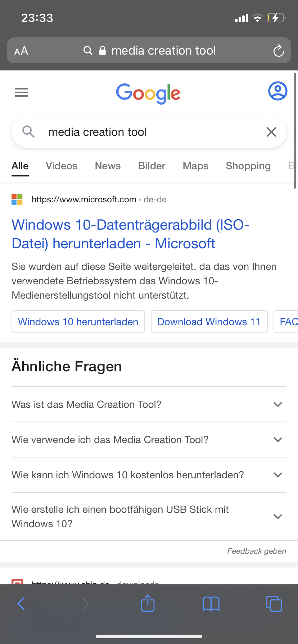Tap the 23:33 clock in status bar
The height and width of the screenshot is (644, 298).
coord(37,18)
